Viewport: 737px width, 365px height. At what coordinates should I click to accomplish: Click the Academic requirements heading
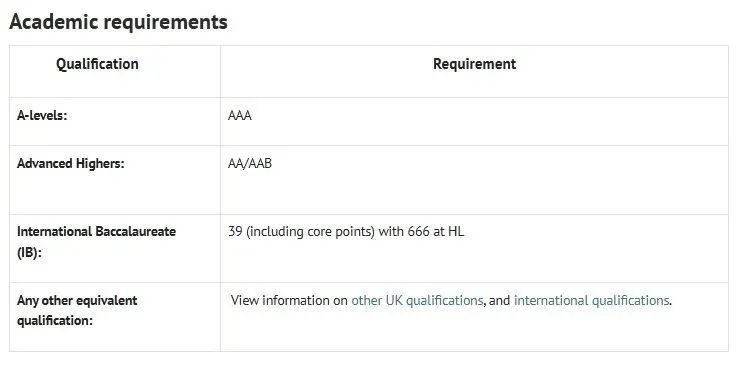click(118, 22)
